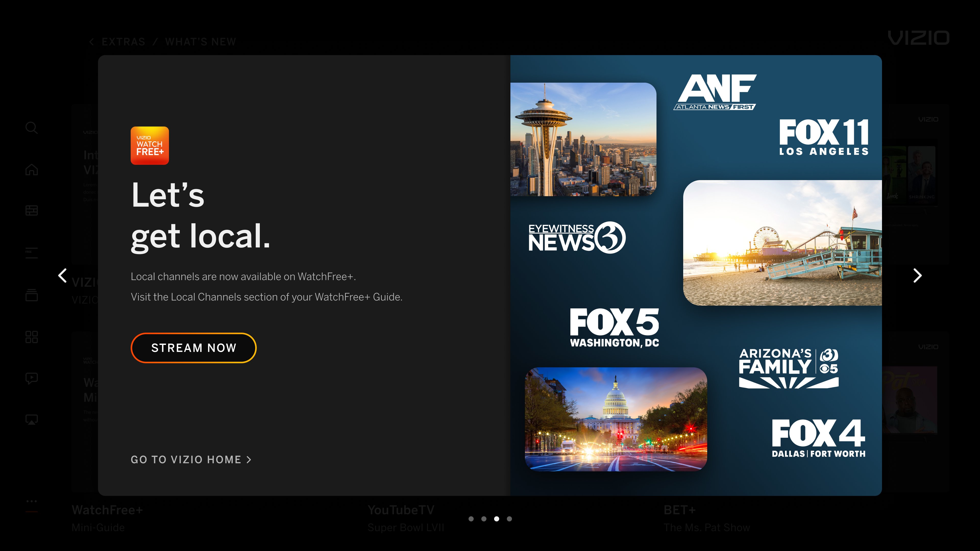This screenshot has width=980, height=551.
Task: Select the fourth carousel page dot
Action: (509, 519)
